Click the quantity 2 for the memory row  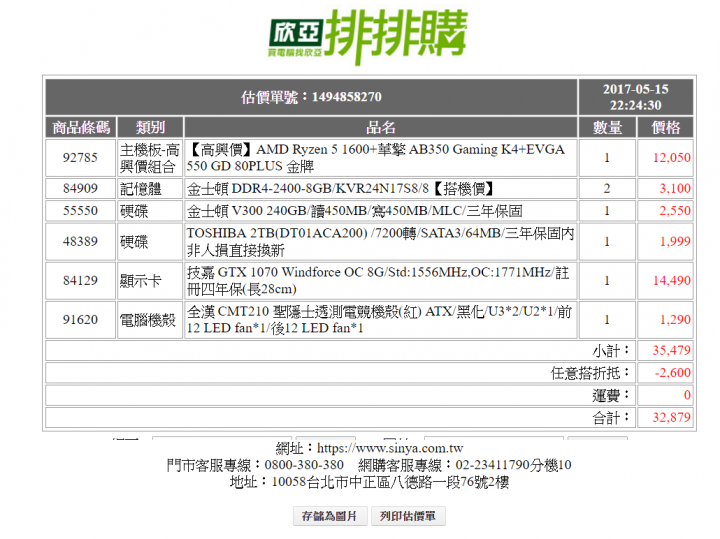[x=607, y=188]
